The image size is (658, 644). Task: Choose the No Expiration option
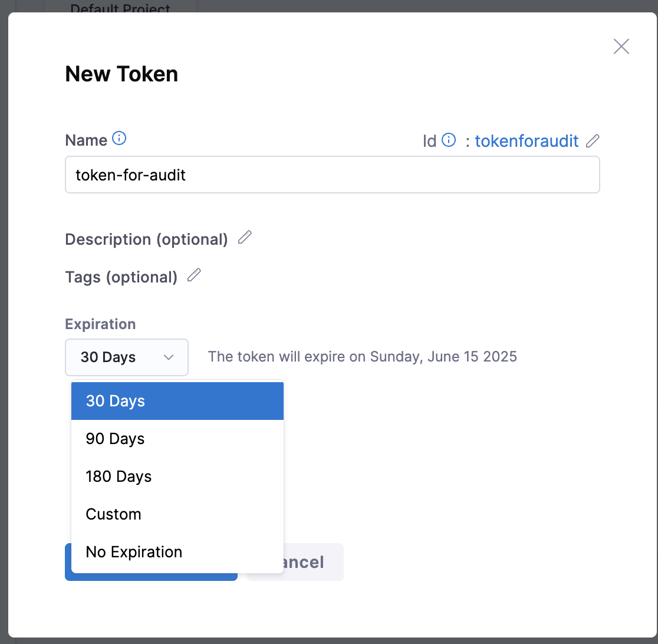pyautogui.click(x=177, y=552)
